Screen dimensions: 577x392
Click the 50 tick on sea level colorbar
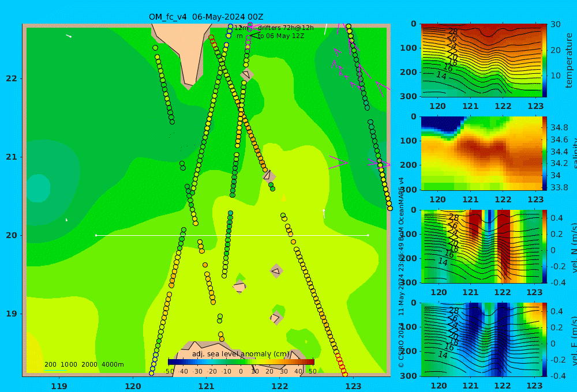tap(313, 371)
